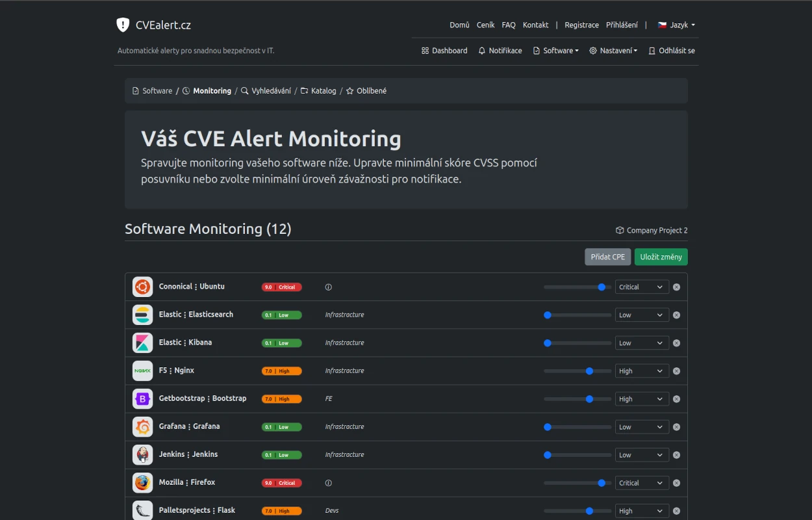Select the Grafana logo icon
Screen dimensions: 812x520
coord(142,426)
